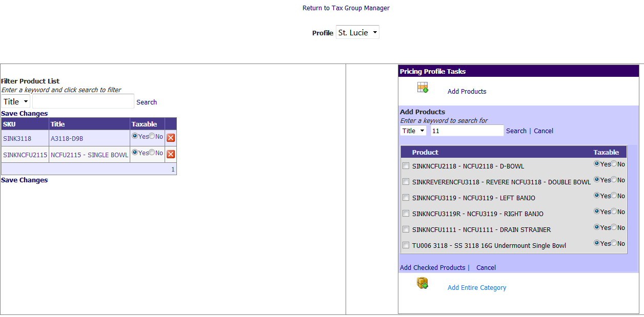
Task: Open the Profile dropdown showing St. Lucie
Action: (x=357, y=32)
